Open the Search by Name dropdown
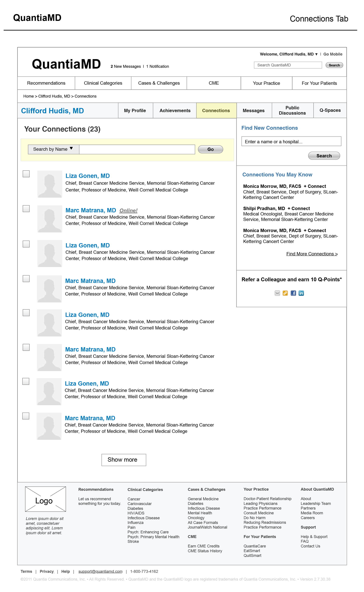 (53, 149)
